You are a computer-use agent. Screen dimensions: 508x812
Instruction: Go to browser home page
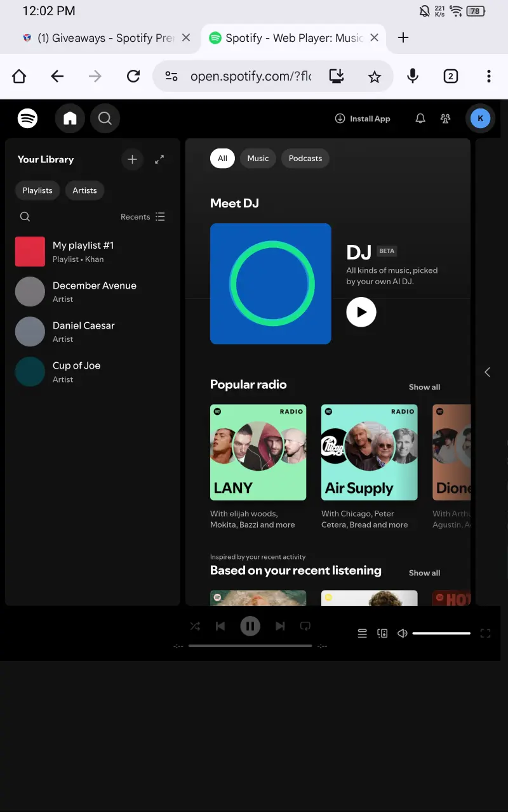[19, 77]
